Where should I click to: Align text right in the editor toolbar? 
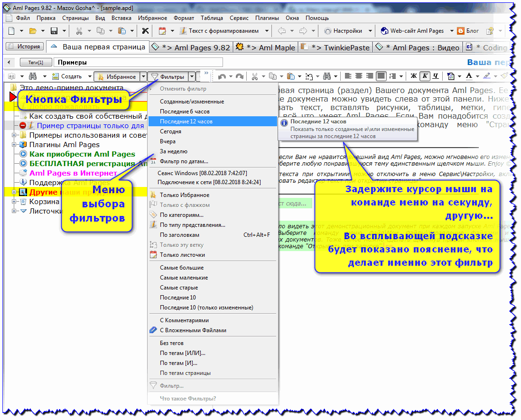[x=370, y=76]
